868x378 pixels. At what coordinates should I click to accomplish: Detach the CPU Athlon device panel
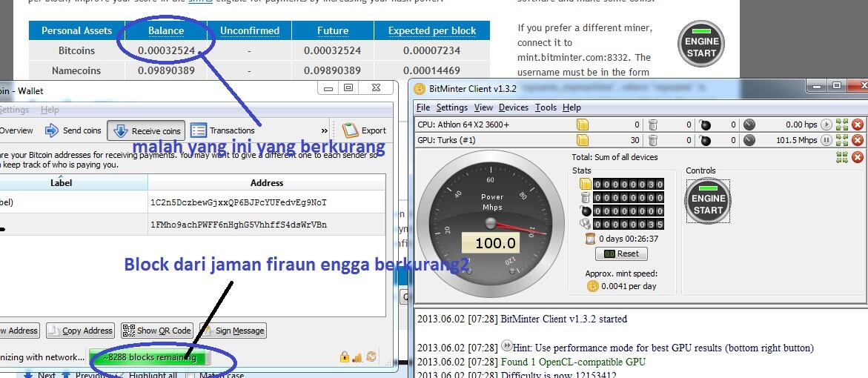(842, 125)
